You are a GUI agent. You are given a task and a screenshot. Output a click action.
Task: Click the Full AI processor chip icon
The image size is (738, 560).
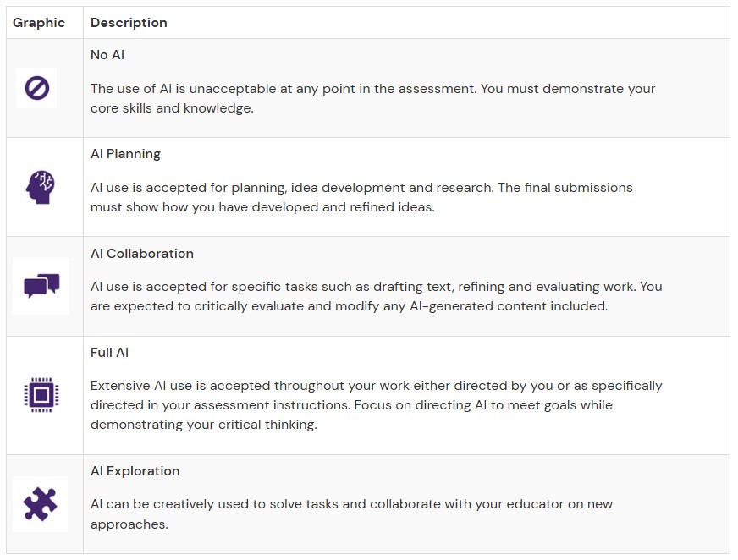[x=40, y=395]
